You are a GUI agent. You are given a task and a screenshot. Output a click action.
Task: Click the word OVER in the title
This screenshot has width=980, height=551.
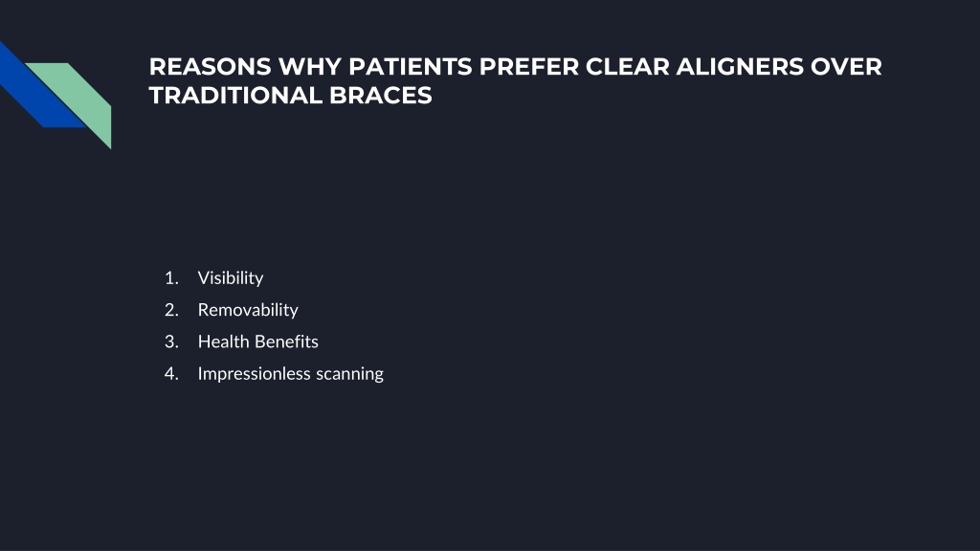point(846,66)
